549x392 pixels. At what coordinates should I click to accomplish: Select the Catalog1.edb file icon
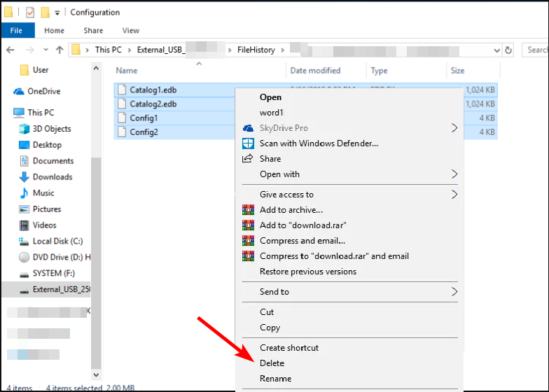click(122, 90)
